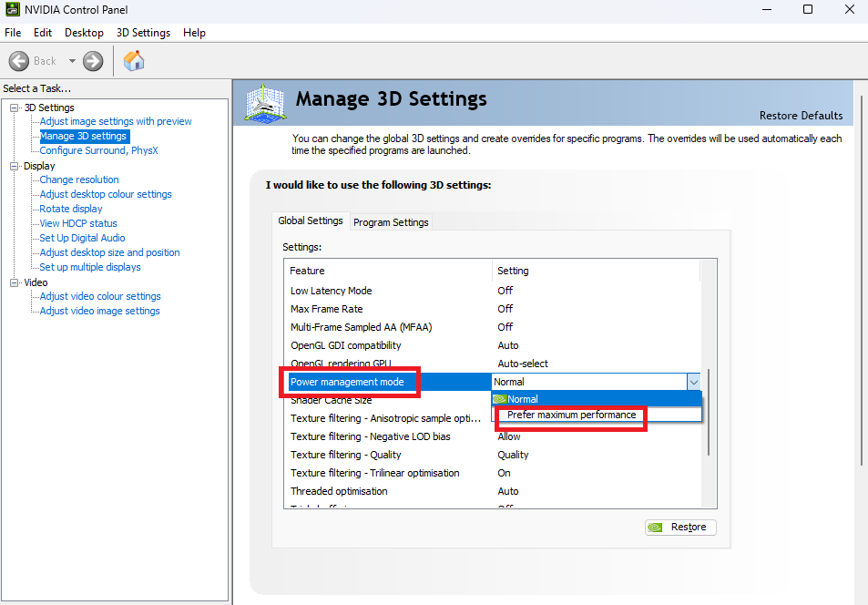Screen dimensions: 868x605
Task: Maximize the NVIDIA Control Panel window
Action: coord(808,9)
